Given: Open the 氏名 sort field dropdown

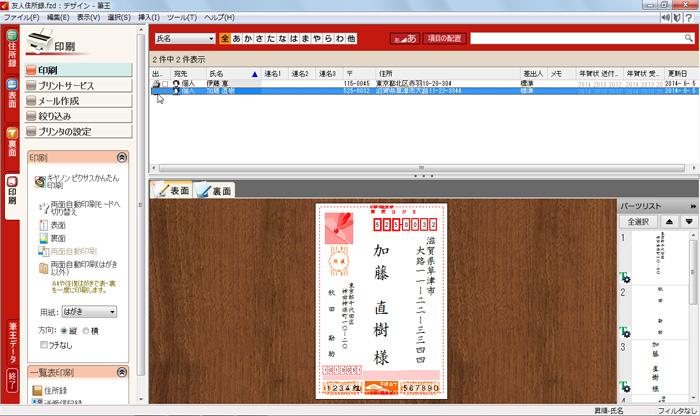Looking at the screenshot, I should 185,38.
